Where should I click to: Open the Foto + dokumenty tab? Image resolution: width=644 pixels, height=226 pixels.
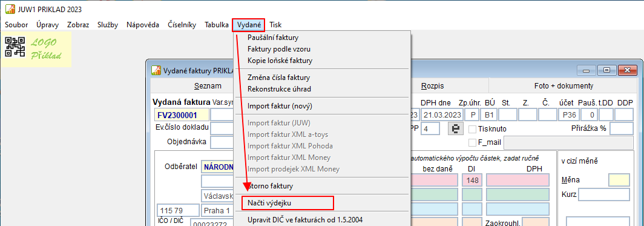tap(563, 86)
